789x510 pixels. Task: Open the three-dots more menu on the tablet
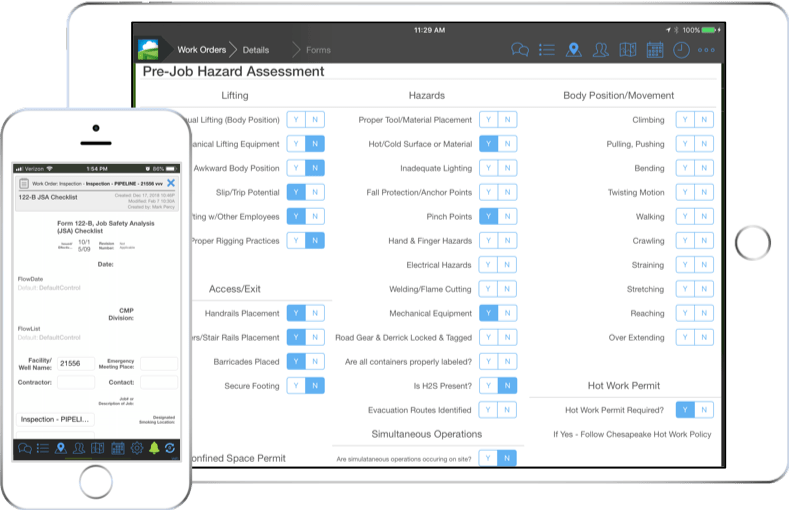coord(706,50)
